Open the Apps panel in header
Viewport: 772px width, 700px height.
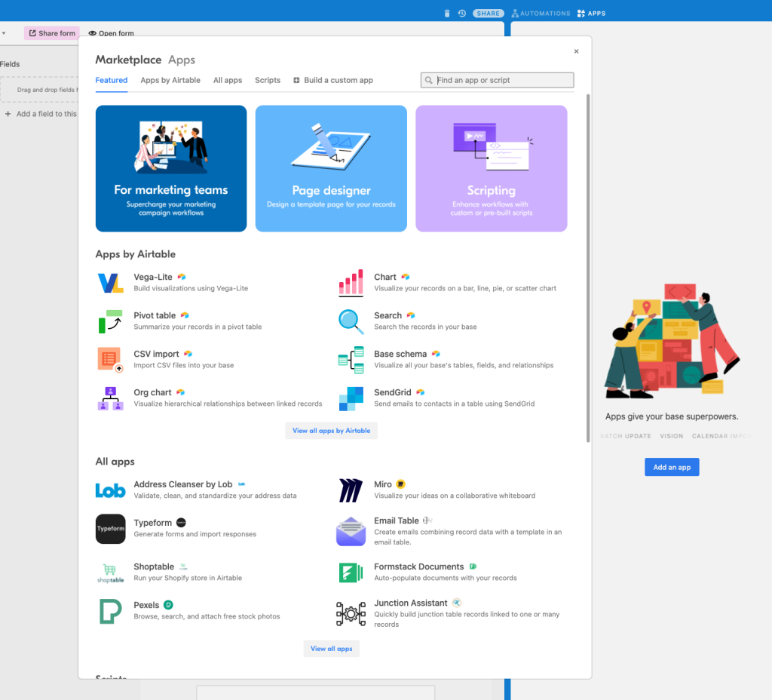point(591,14)
